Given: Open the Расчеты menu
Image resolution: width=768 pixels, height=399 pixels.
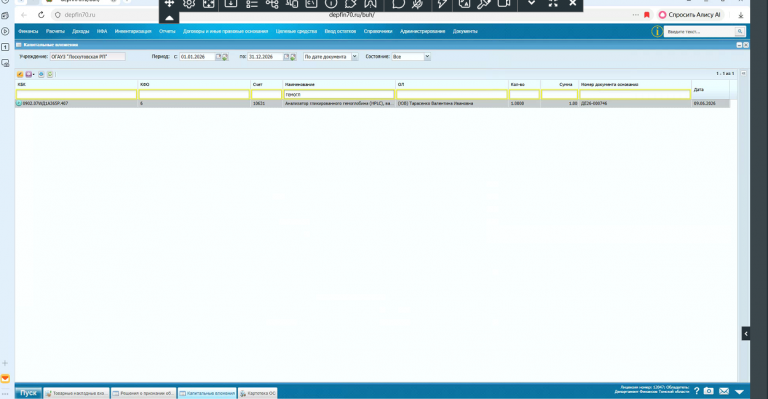Looking at the screenshot, I should pos(55,31).
